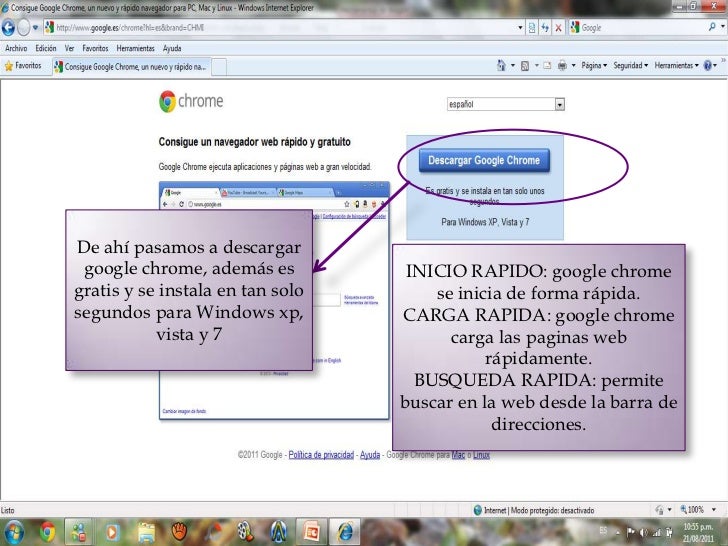
Task: Open the Home icon dropdown arrow
Action: coord(513,65)
